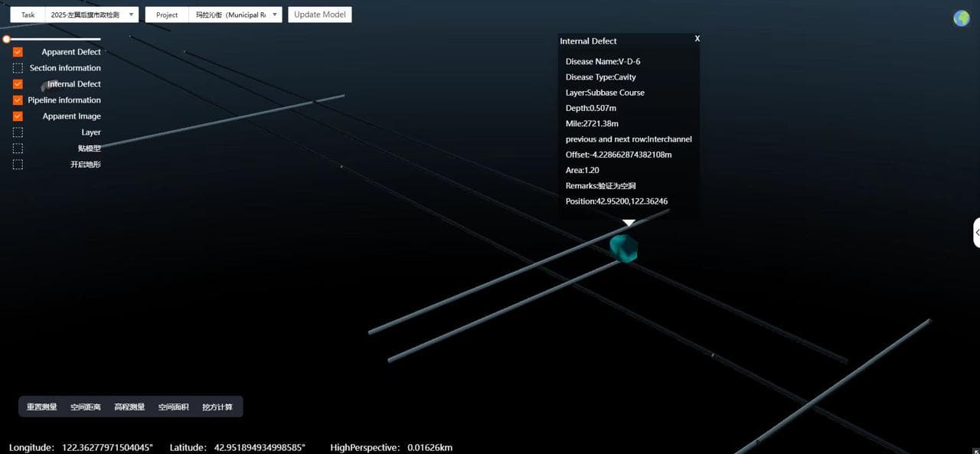Open the Task dropdown list
Image resolution: width=980 pixels, height=454 pixels.
tap(91, 15)
